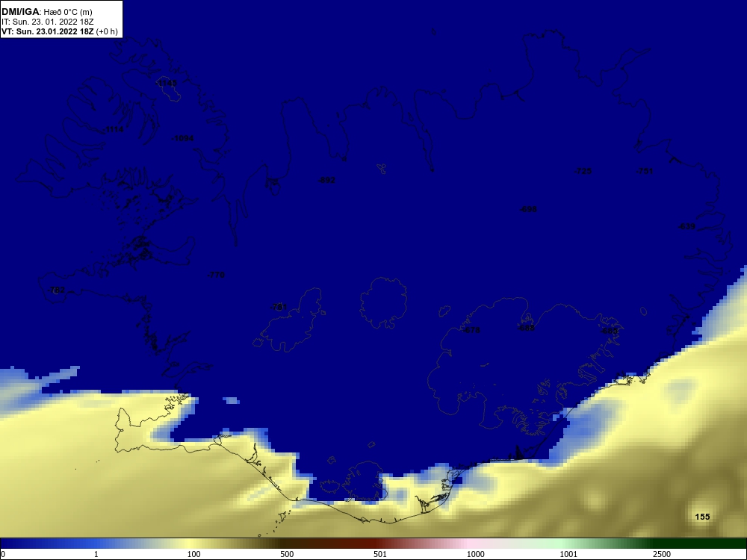This screenshot has width=747, height=560.
Task: Click the '-770' map value
Action: click(217, 275)
